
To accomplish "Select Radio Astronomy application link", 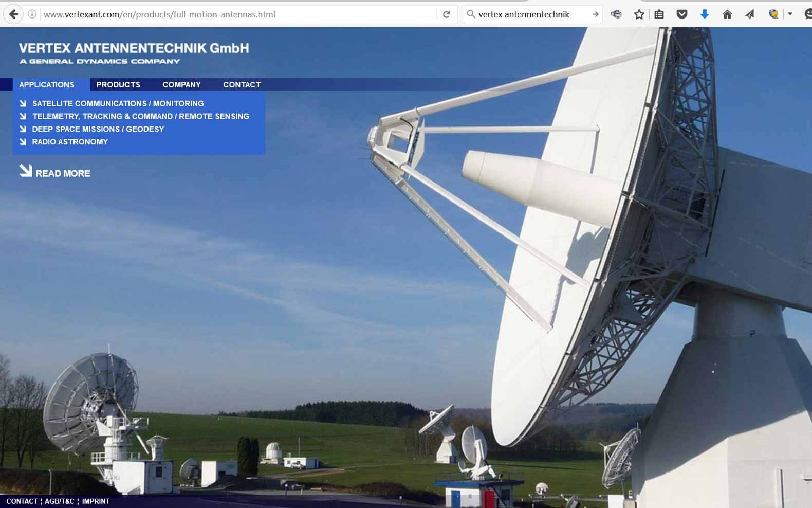I will coord(70,142).
